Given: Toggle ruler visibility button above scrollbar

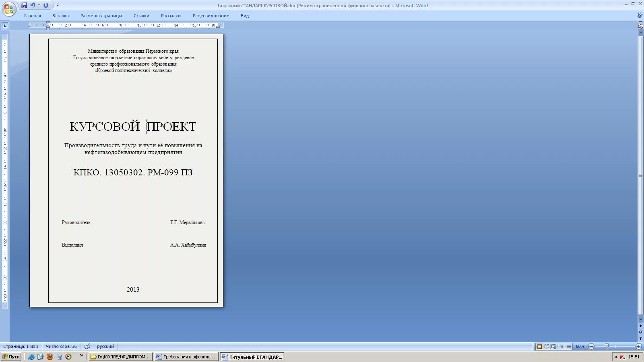Looking at the screenshot, I should (x=641, y=26).
